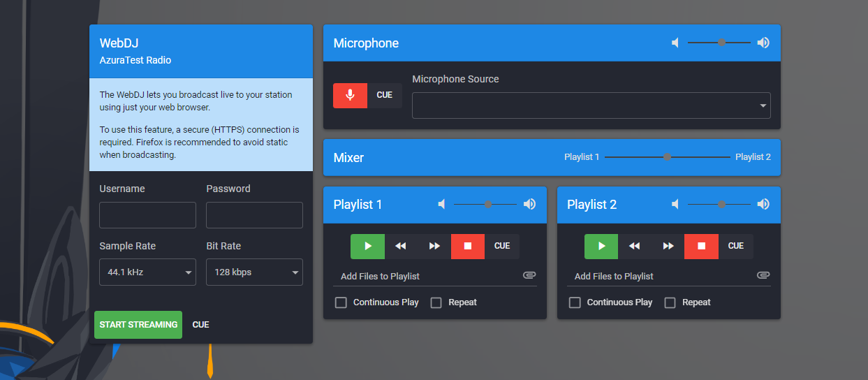Focus the Password input field
Image resolution: width=868 pixels, height=380 pixels.
254,215
